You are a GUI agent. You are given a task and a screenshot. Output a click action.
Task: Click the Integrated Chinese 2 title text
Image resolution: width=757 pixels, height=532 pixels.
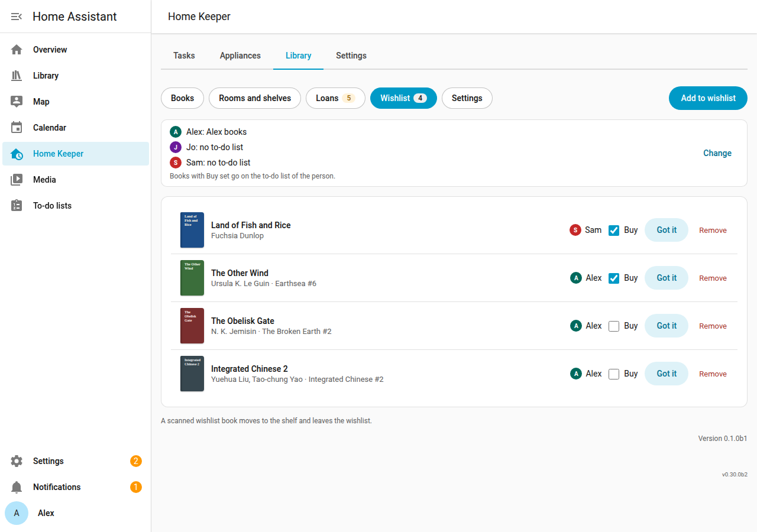[x=250, y=369]
